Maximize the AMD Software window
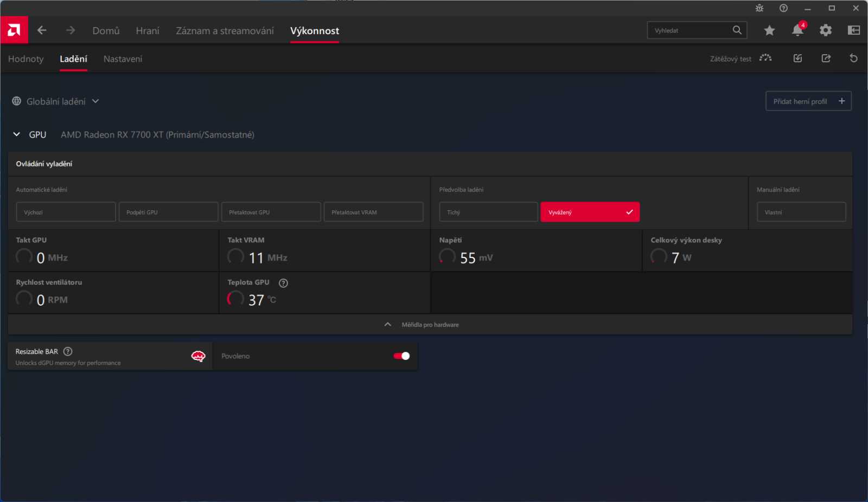 pos(832,8)
